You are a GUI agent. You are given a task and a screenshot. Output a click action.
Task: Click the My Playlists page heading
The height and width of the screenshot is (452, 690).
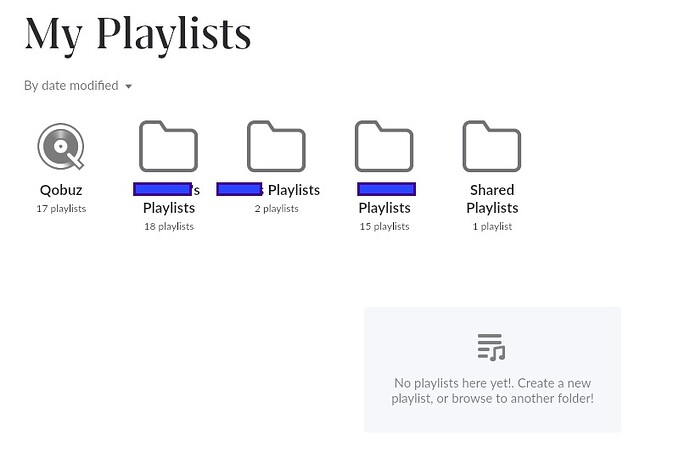138,34
